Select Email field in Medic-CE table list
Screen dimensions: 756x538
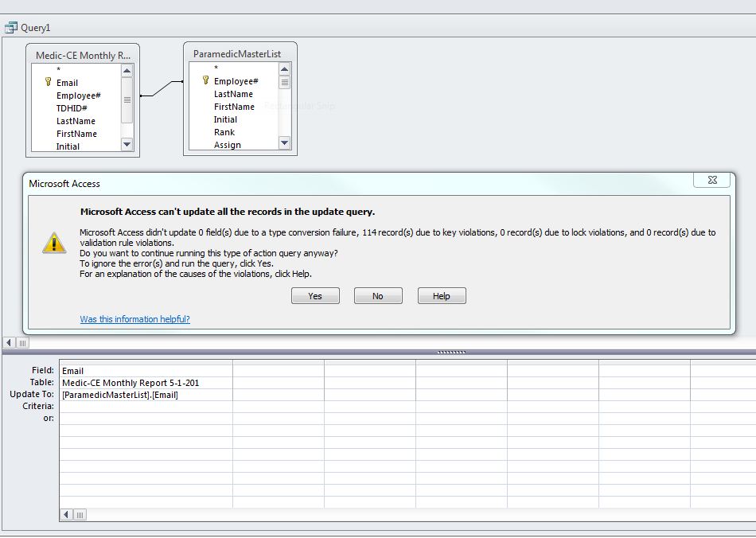point(67,83)
